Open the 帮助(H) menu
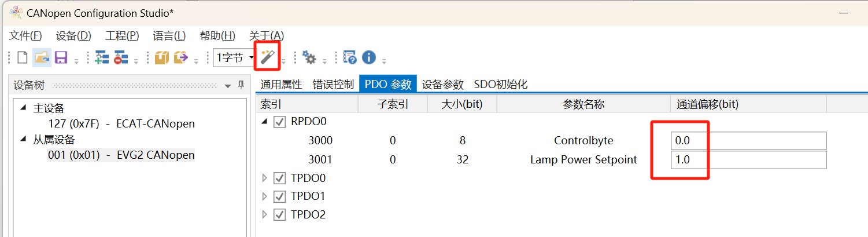868x237 pixels. pos(217,35)
